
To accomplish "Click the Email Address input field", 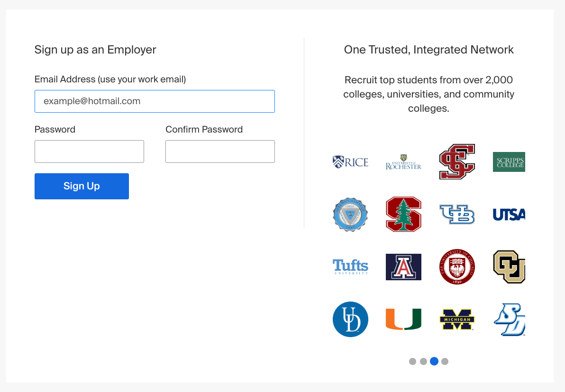I will pos(155,101).
